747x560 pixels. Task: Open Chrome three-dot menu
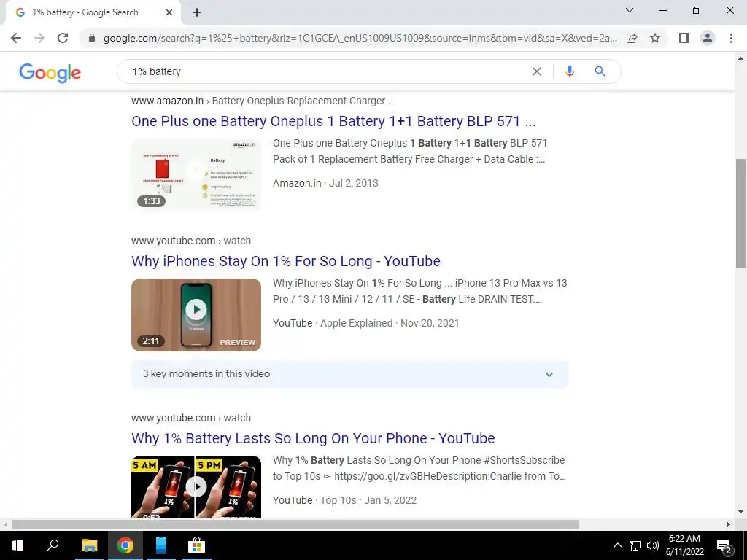[x=731, y=38]
